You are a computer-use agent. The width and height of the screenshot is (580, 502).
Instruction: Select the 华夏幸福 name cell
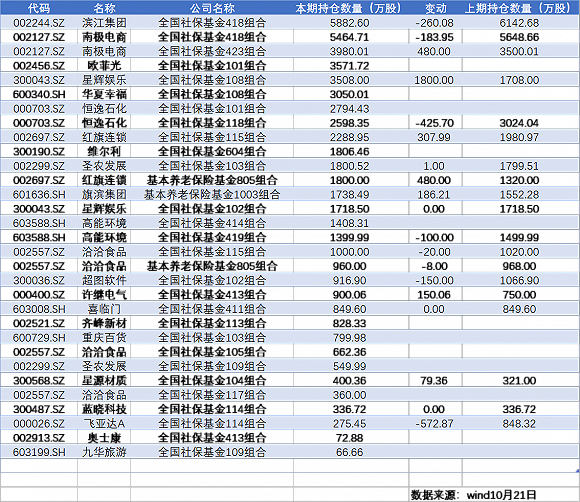click(x=104, y=94)
